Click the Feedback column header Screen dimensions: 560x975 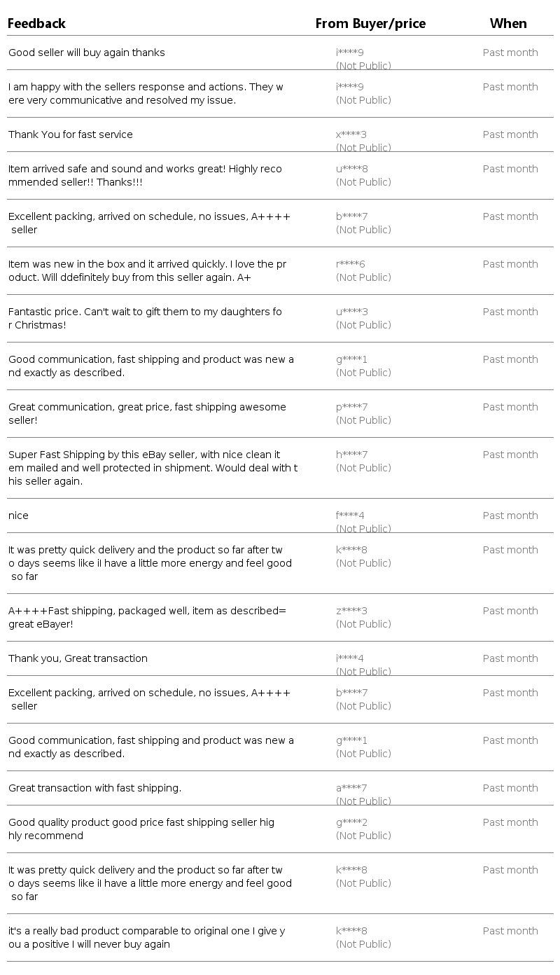coord(36,24)
